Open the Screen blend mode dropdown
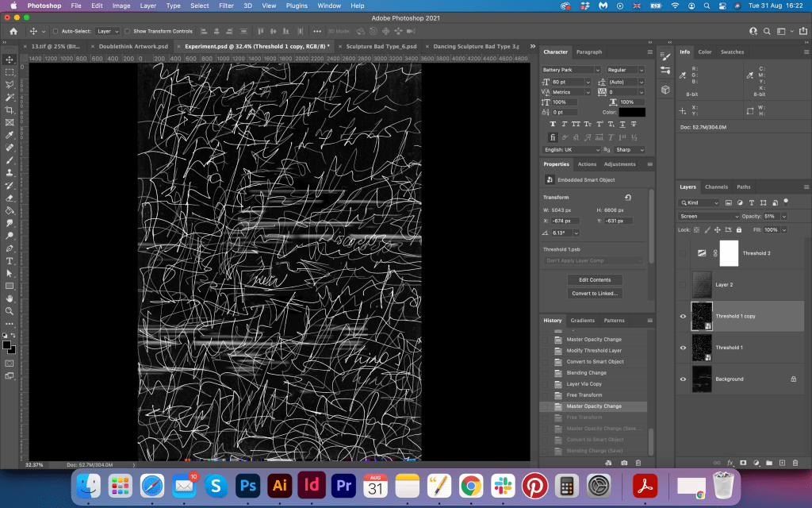 pos(708,216)
